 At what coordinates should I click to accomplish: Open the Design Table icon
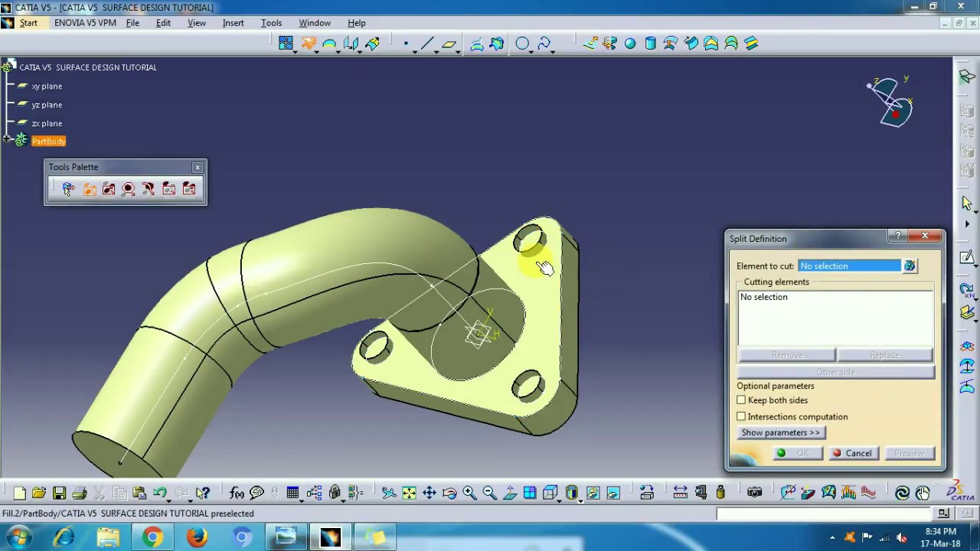(293, 494)
